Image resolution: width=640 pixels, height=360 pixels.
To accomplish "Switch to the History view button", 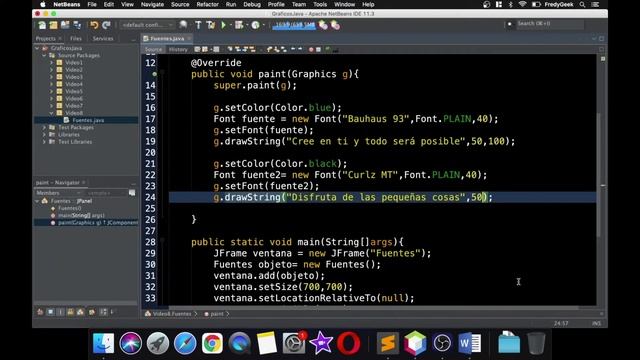I will tap(178, 49).
